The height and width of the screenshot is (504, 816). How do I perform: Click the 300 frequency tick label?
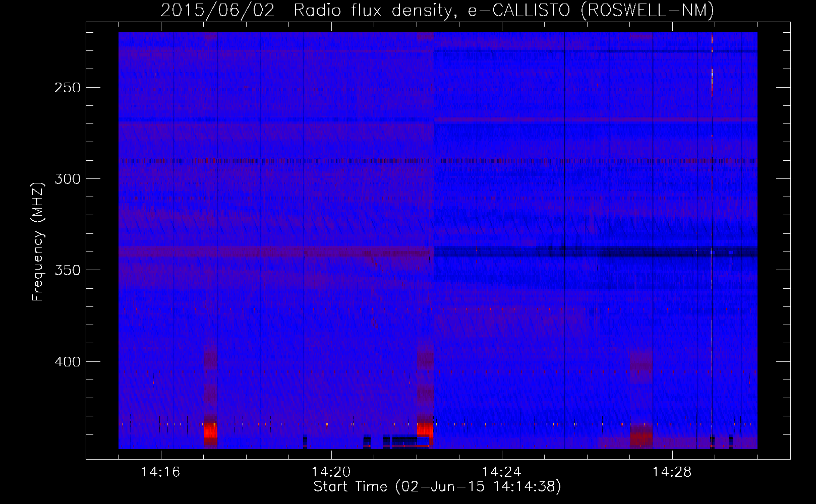[x=67, y=179]
